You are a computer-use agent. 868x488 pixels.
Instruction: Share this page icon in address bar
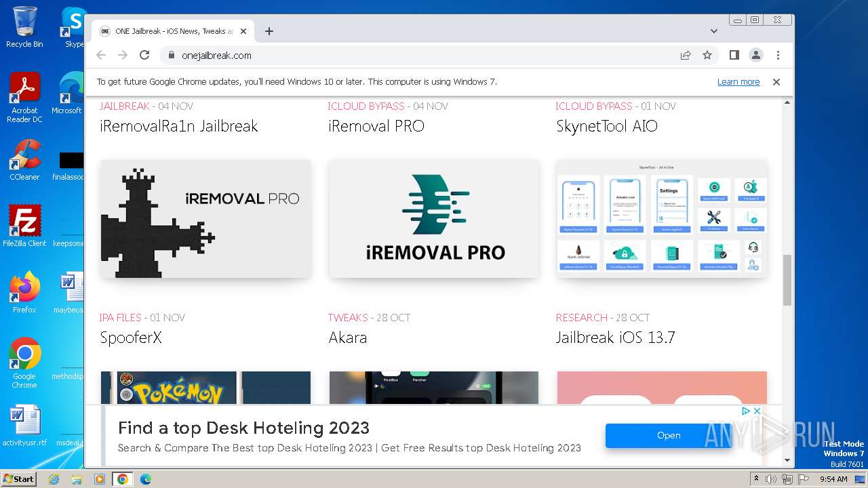(686, 56)
